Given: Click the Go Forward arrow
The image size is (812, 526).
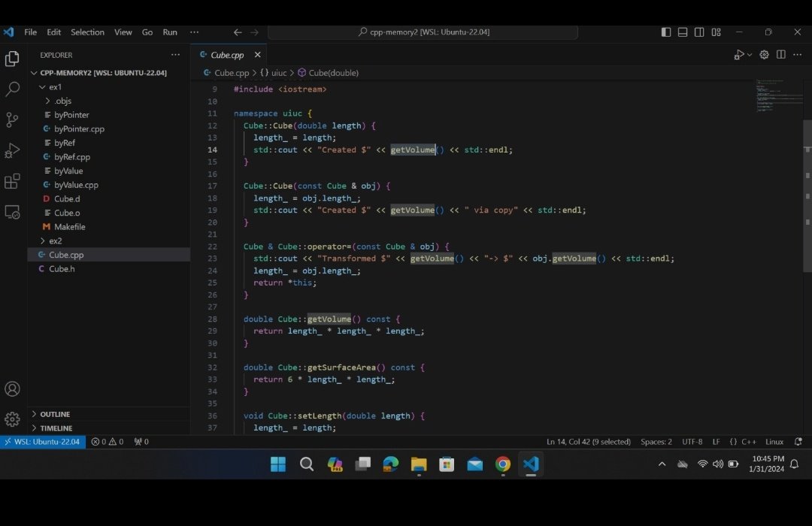Looking at the screenshot, I should [254, 32].
